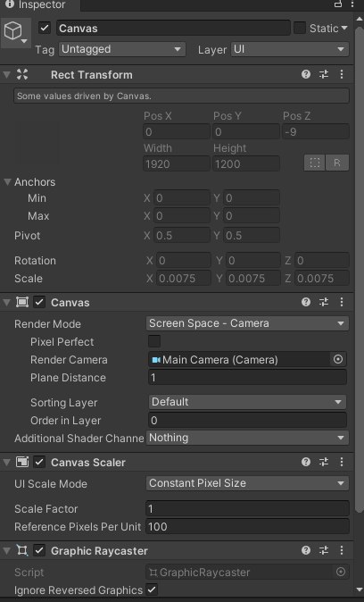Toggle blueprint mode button in Rect Transform
This screenshot has width=364, height=602.
(x=315, y=163)
